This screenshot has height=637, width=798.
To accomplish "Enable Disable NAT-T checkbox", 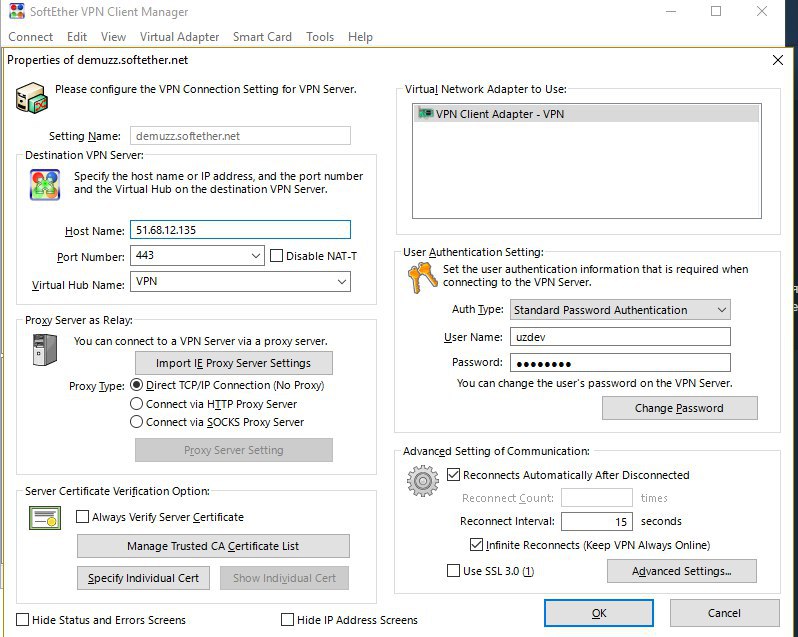I will [x=276, y=255].
